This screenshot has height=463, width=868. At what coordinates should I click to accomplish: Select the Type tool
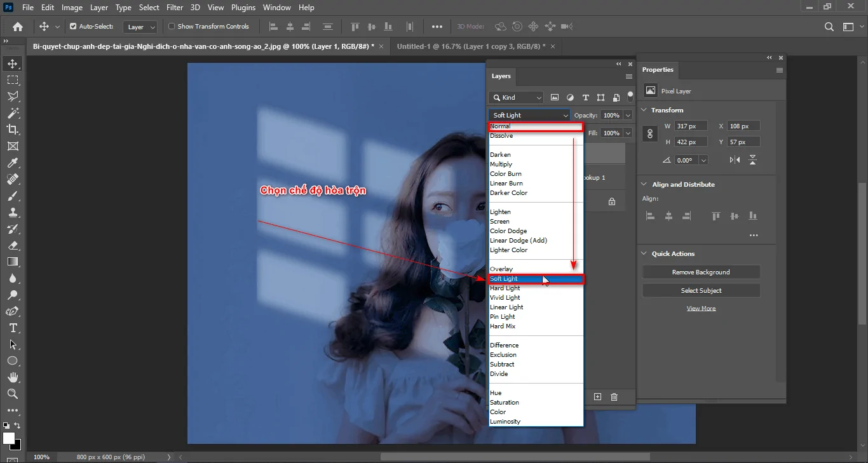click(13, 328)
